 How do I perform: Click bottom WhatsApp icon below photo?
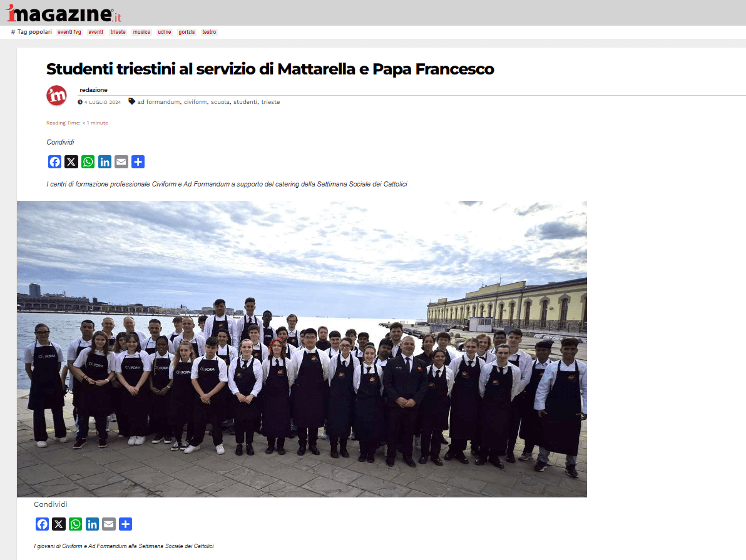point(76,524)
